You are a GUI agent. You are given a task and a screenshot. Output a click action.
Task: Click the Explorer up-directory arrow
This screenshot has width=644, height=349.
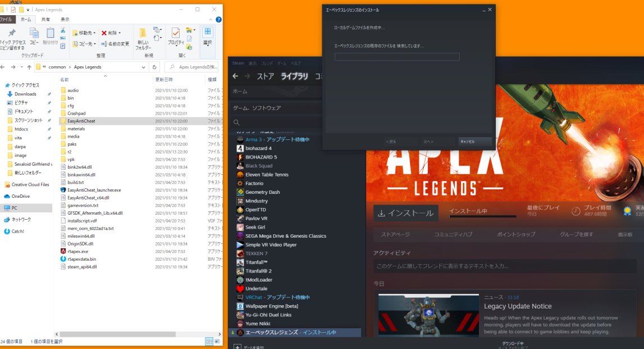pyautogui.click(x=29, y=67)
